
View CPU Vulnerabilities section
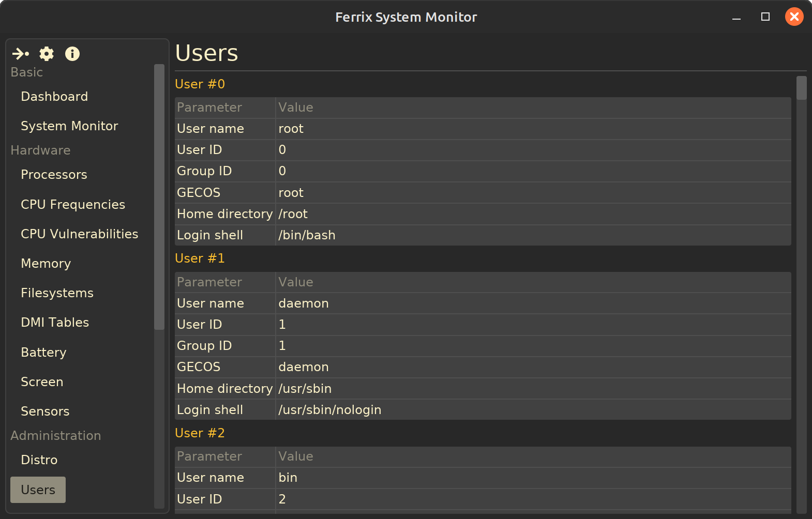point(79,234)
